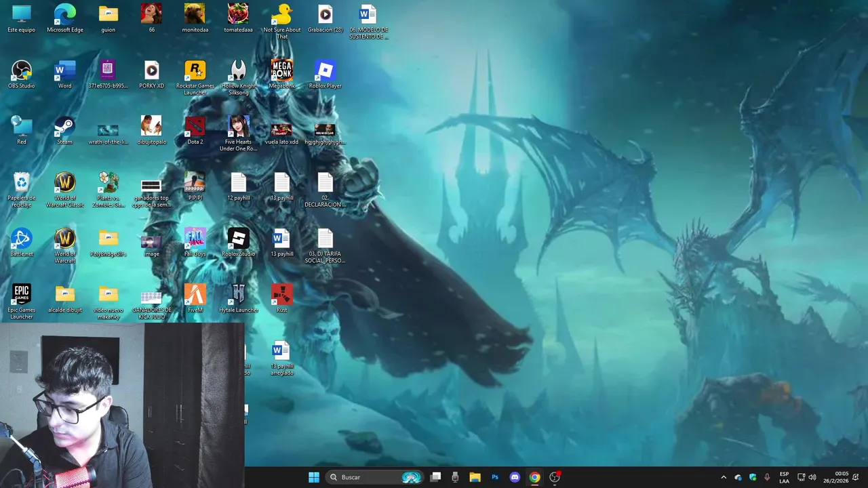Viewport: 868px width, 488px height.
Task: Select the Fall Guys shortcut
Action: tap(195, 243)
